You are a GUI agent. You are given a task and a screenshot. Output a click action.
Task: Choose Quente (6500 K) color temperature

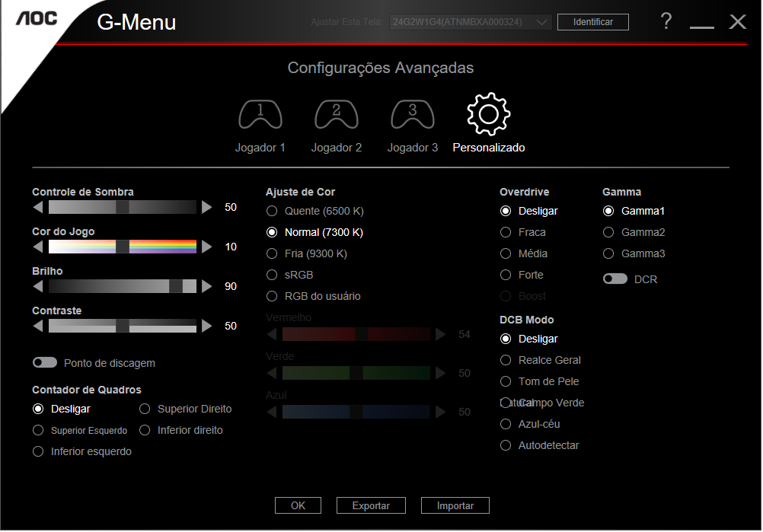pyautogui.click(x=314, y=211)
